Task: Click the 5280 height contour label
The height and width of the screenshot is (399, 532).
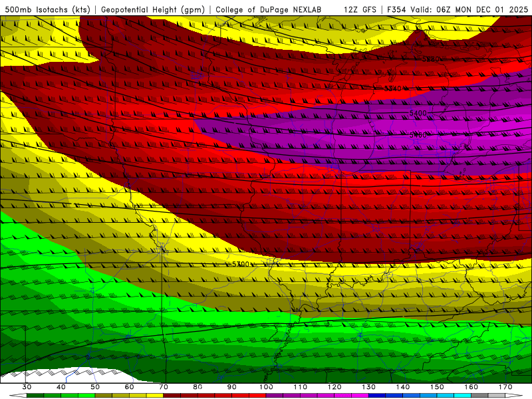Action: point(430,59)
